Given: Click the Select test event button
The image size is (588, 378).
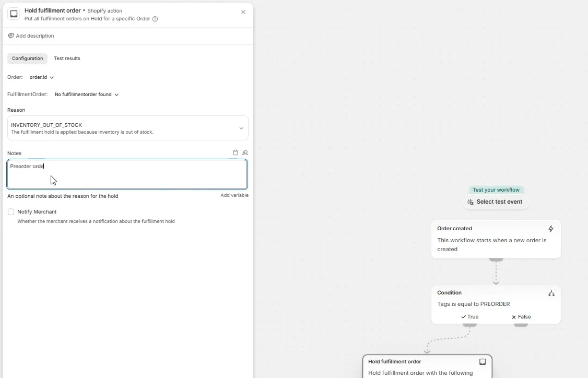Looking at the screenshot, I should tap(496, 202).
